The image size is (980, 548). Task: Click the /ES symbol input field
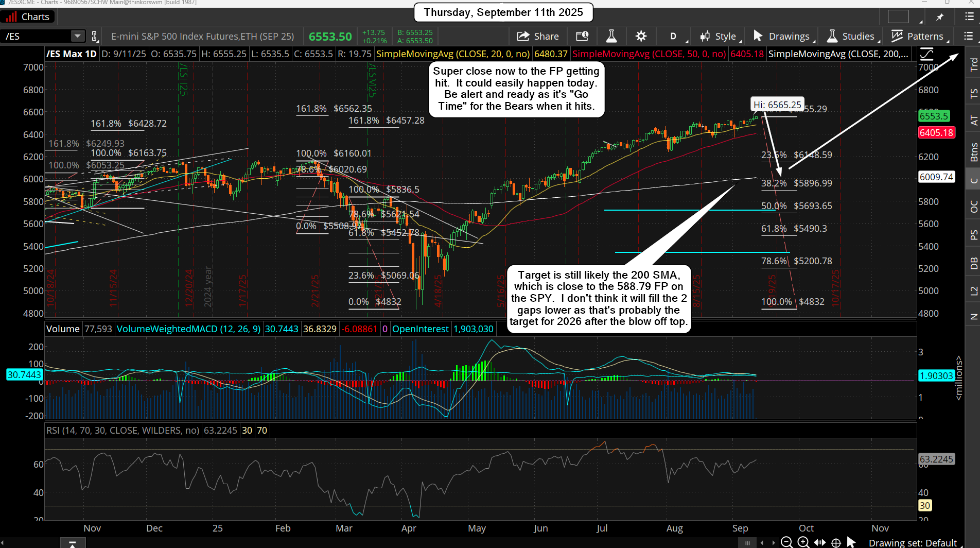tap(36, 36)
